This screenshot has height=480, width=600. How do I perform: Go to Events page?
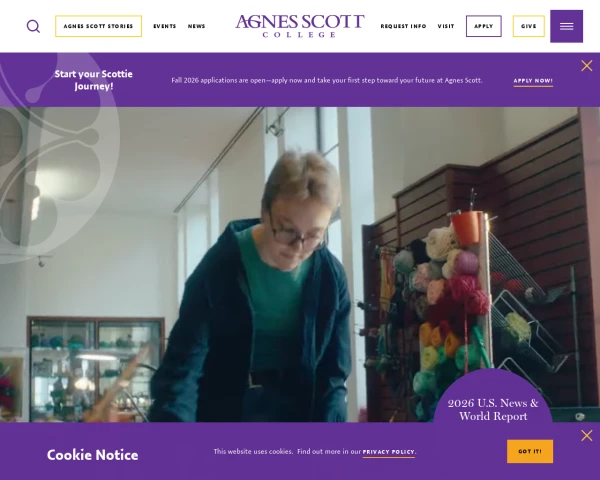165,26
